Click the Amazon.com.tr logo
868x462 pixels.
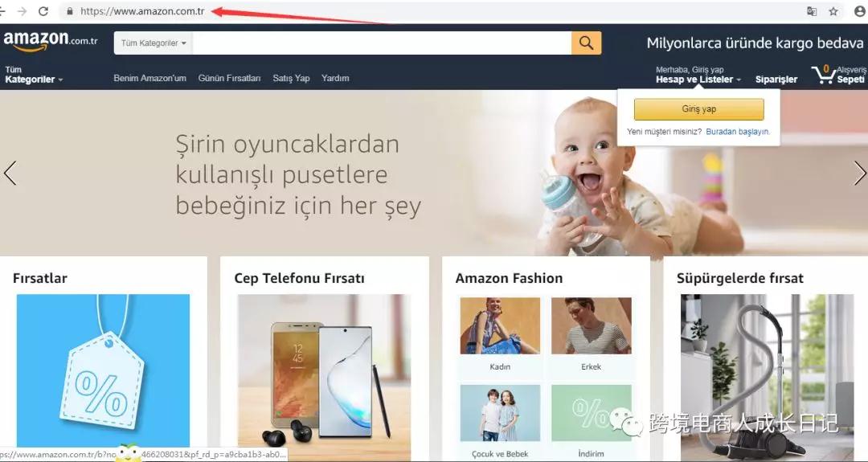[51, 41]
